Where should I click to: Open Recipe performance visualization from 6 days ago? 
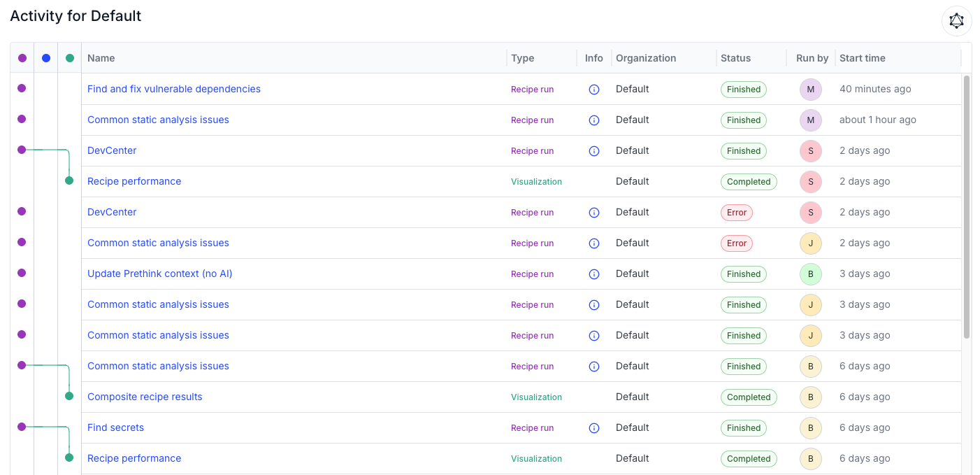point(134,458)
